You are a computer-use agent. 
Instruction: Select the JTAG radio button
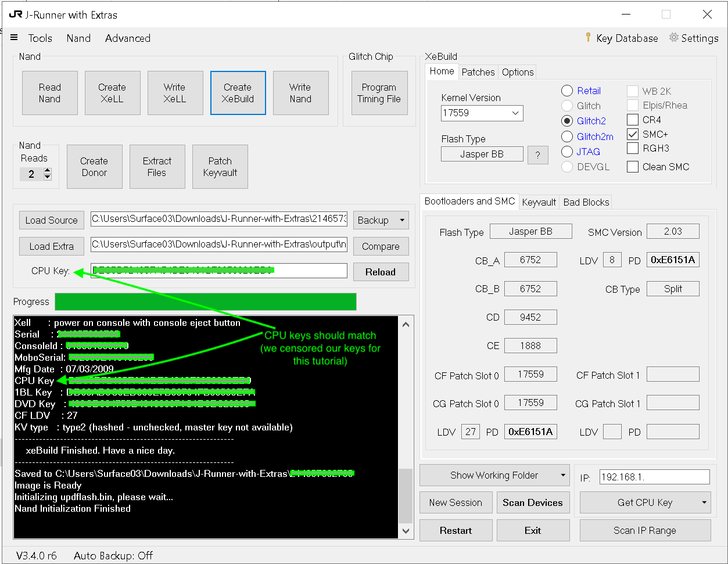click(567, 152)
